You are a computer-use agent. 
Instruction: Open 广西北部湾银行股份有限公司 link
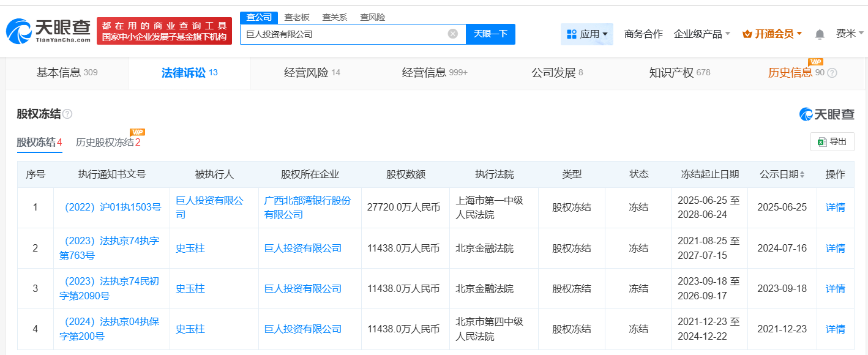(307, 207)
